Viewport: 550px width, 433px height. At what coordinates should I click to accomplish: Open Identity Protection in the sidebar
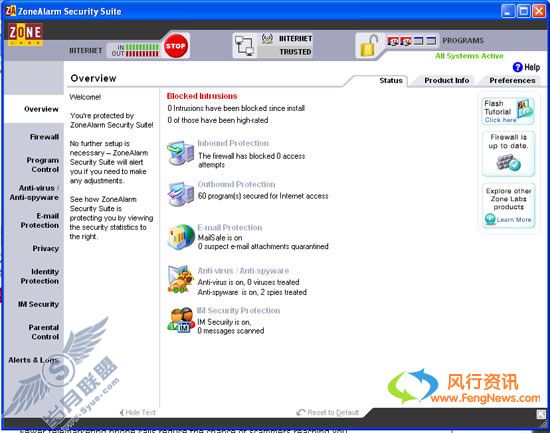click(x=40, y=276)
